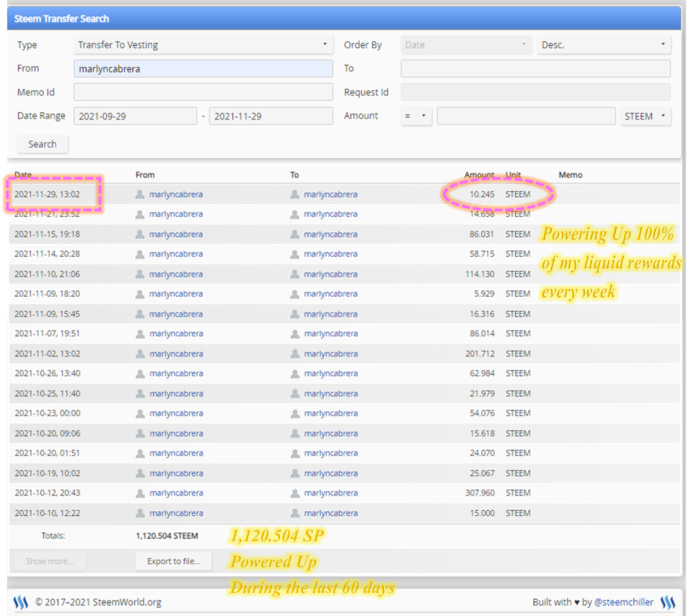Click the Show more... button

(50, 561)
